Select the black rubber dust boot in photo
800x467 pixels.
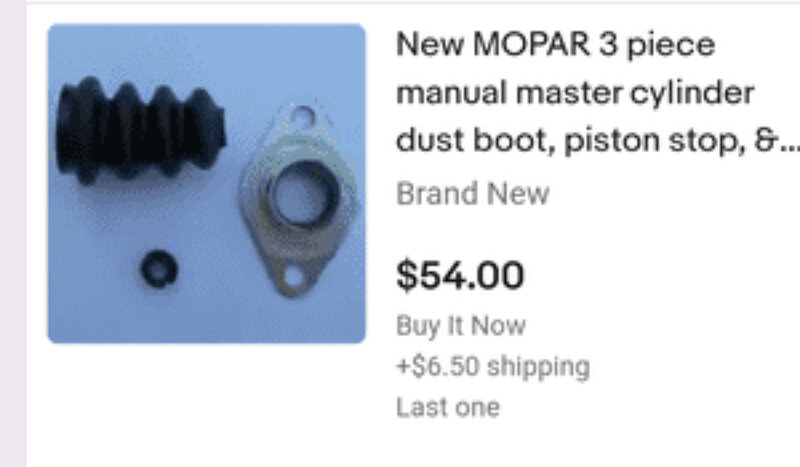pos(141,131)
